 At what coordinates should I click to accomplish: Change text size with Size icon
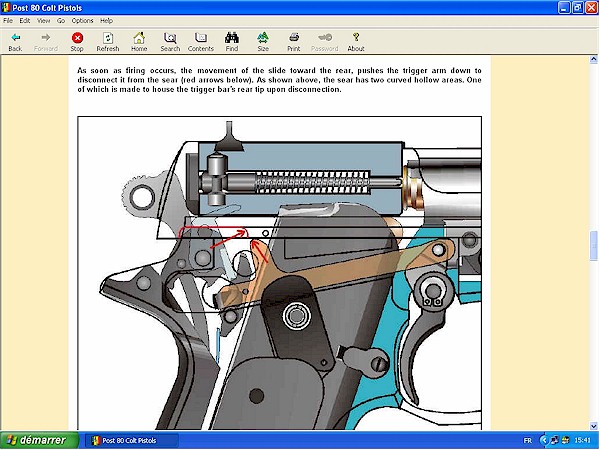point(263,42)
